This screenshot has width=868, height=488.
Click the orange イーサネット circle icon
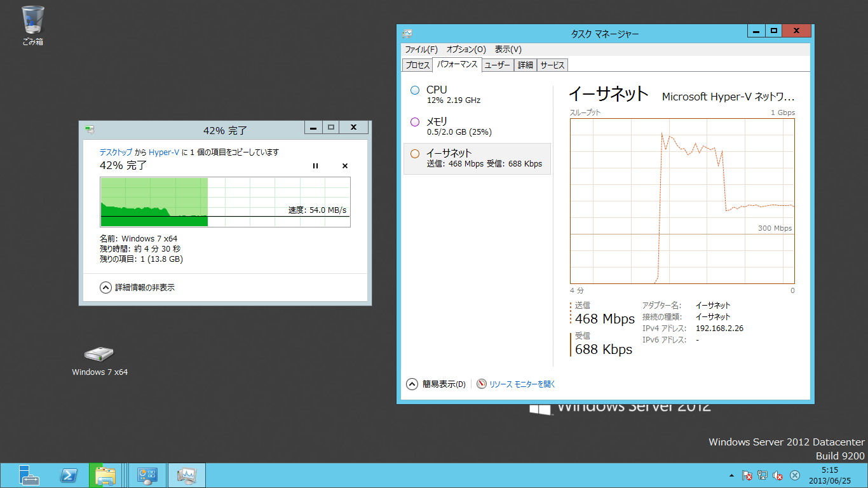415,153
